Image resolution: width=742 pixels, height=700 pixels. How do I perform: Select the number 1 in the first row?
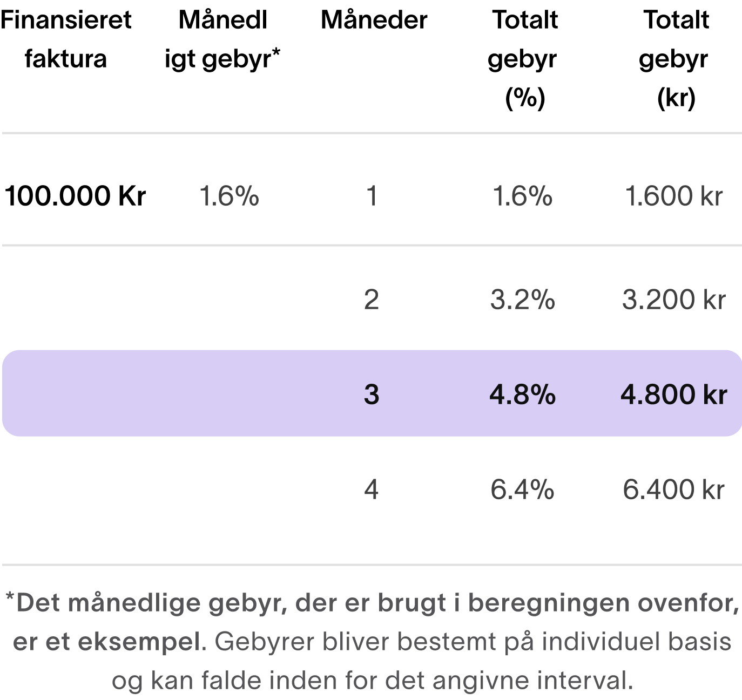371,196
